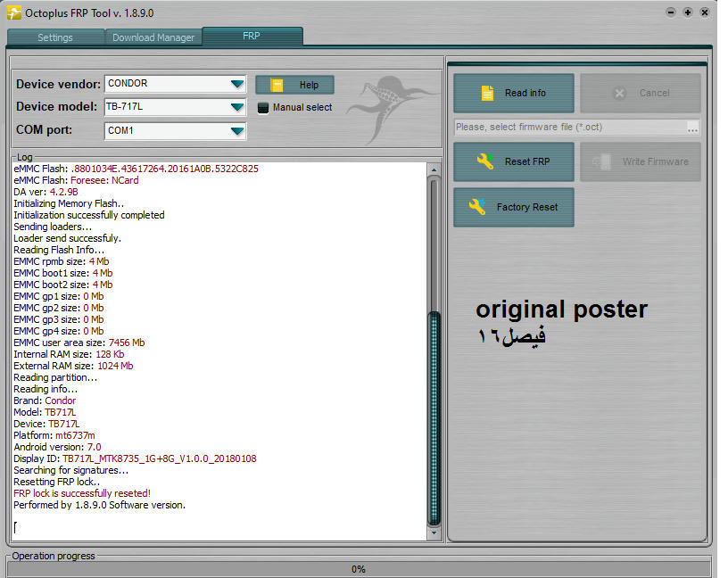
Task: Expand the Device vendor dropdown
Action: (x=236, y=84)
